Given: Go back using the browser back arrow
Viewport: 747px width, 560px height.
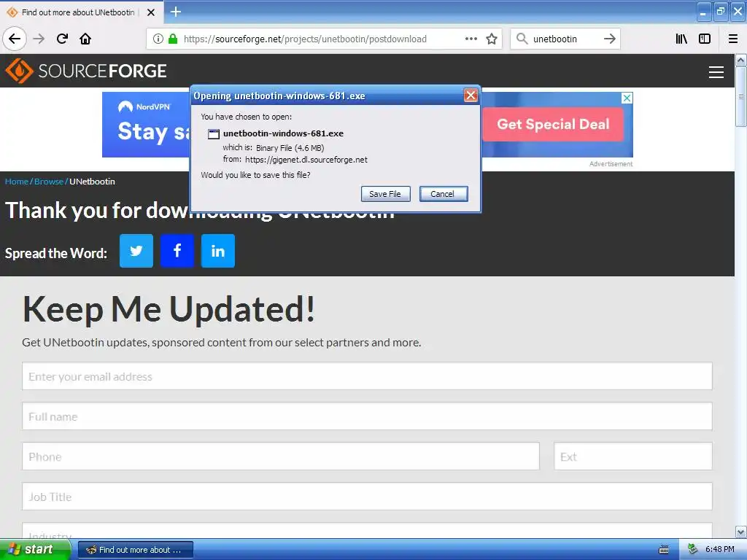Looking at the screenshot, I should tap(15, 39).
